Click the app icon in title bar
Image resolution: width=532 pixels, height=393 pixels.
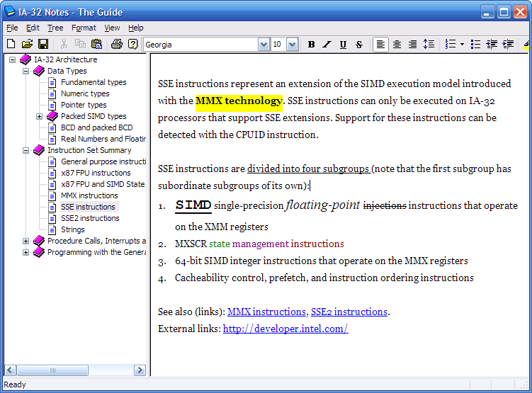coord(9,11)
